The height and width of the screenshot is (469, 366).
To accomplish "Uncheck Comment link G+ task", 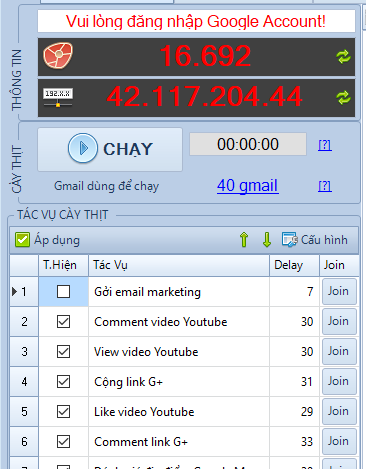I will pyautogui.click(x=63, y=442).
